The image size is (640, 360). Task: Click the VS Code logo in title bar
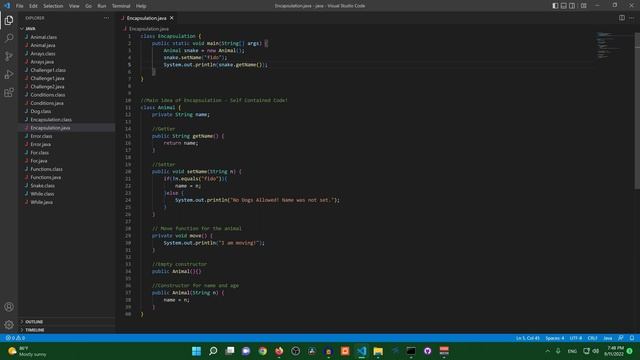point(7,6)
